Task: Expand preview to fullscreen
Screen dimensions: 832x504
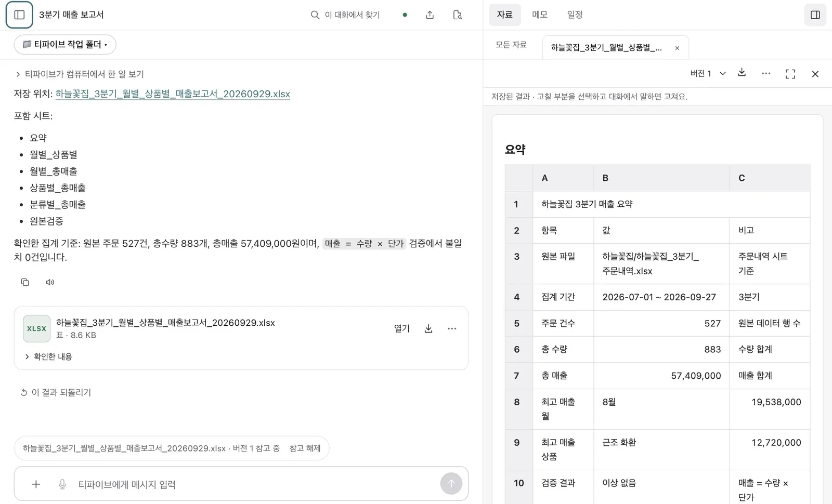Action: pos(790,74)
